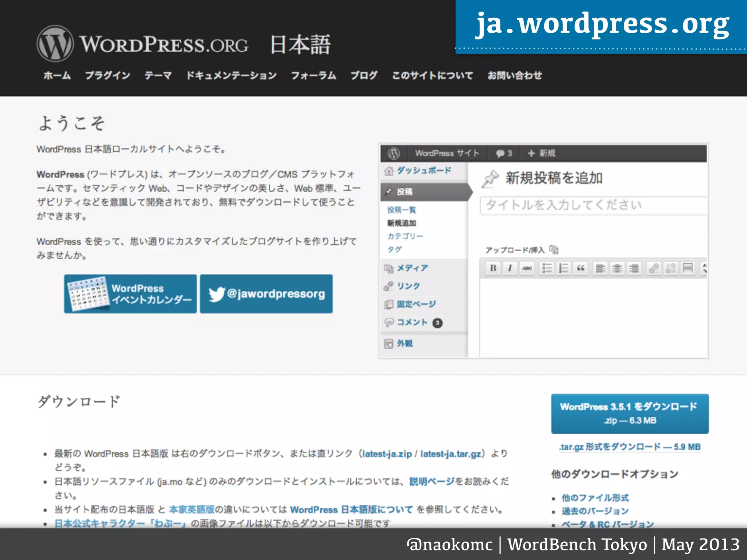Open お問い合わせ in the navigation
The width and height of the screenshot is (747, 560).
pos(515,75)
